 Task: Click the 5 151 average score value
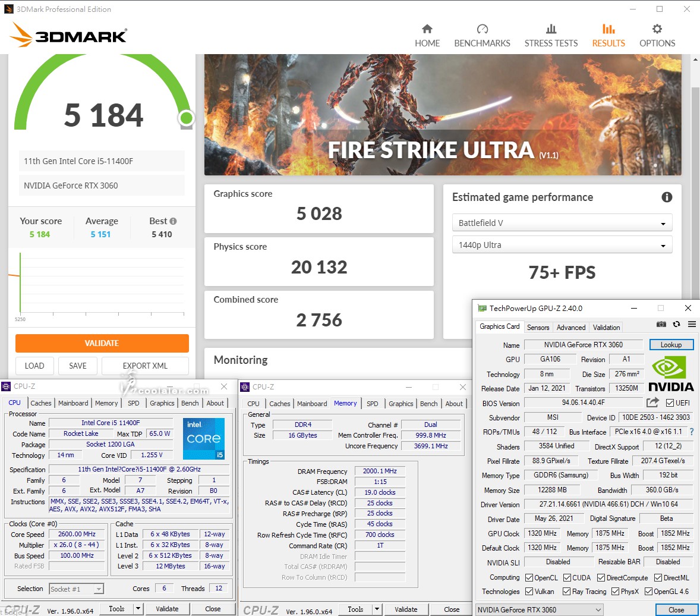point(100,234)
